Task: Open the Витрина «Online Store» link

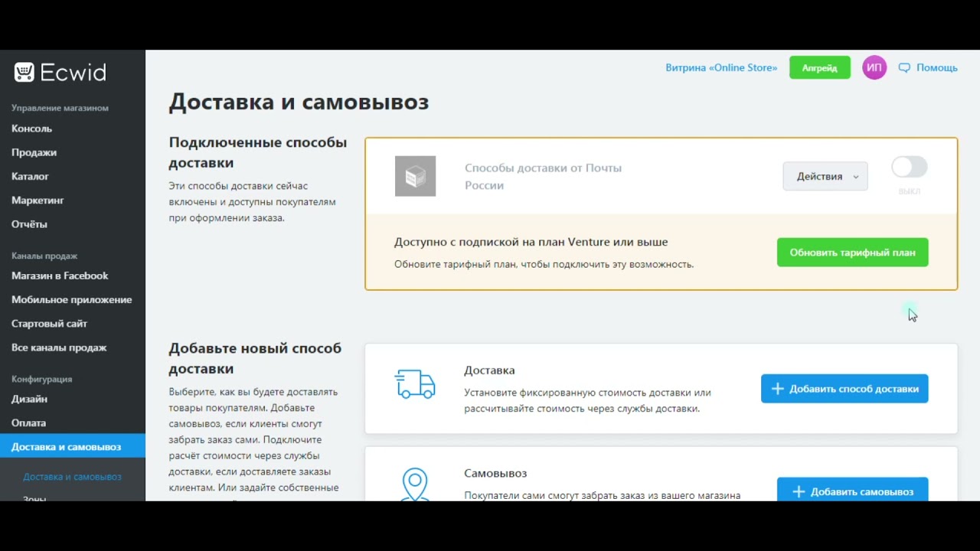Action: pyautogui.click(x=721, y=67)
